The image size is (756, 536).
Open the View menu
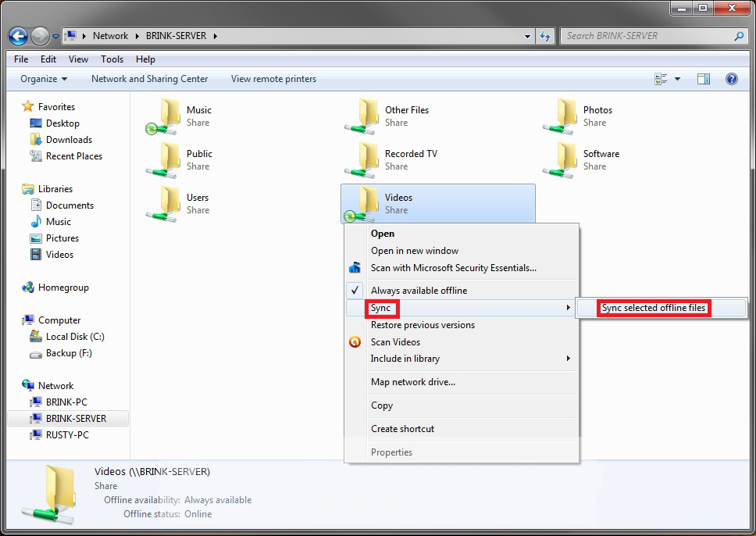point(78,59)
